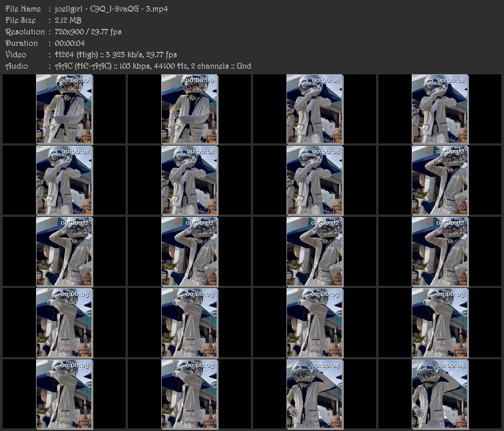Open the second thumbnail stamped 00:00:01

[x=440, y=109]
